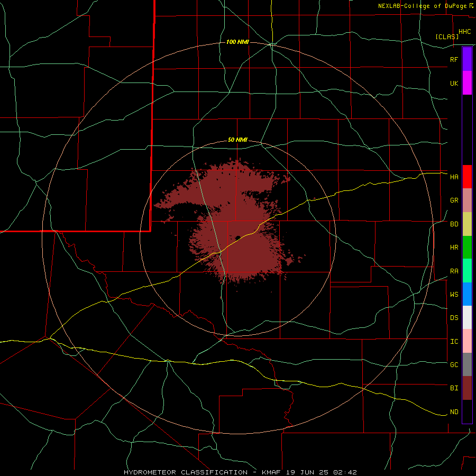Click the UK legend label
The width and height of the screenshot is (476, 476).
pos(454,83)
